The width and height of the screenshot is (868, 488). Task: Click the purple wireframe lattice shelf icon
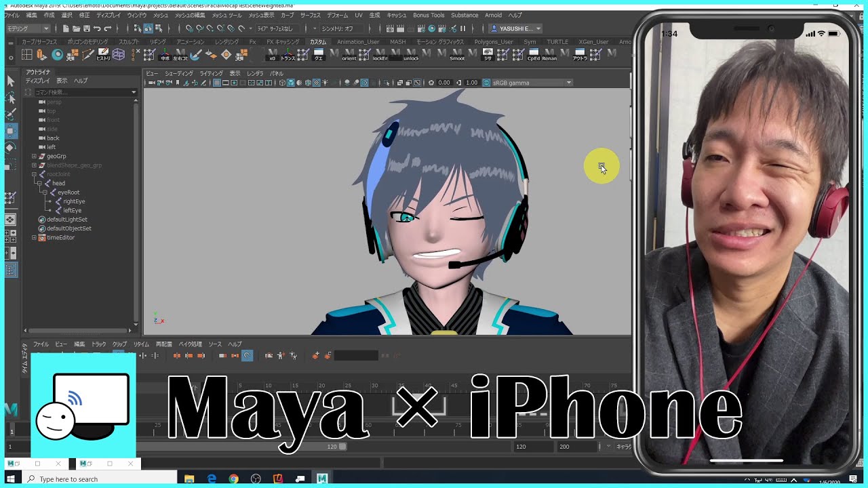119,54
